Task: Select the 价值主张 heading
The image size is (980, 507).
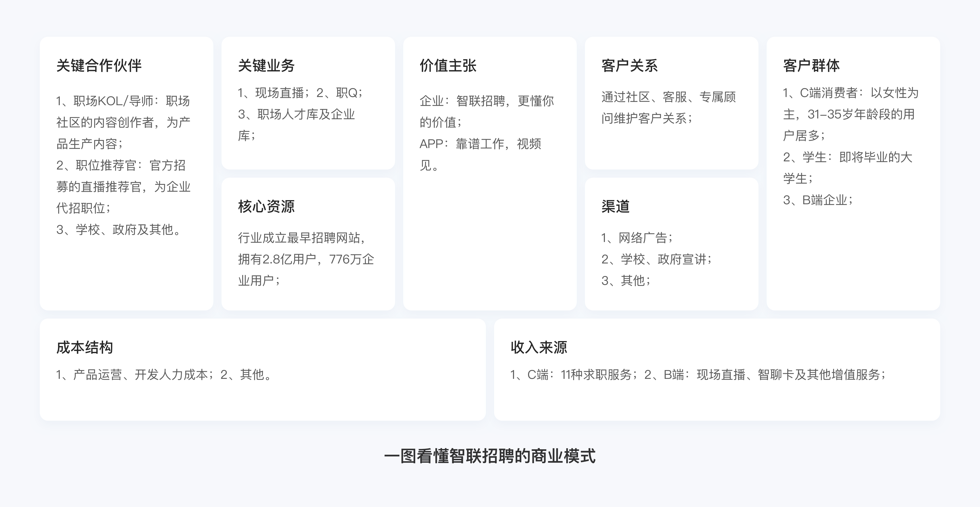Action: click(x=448, y=65)
